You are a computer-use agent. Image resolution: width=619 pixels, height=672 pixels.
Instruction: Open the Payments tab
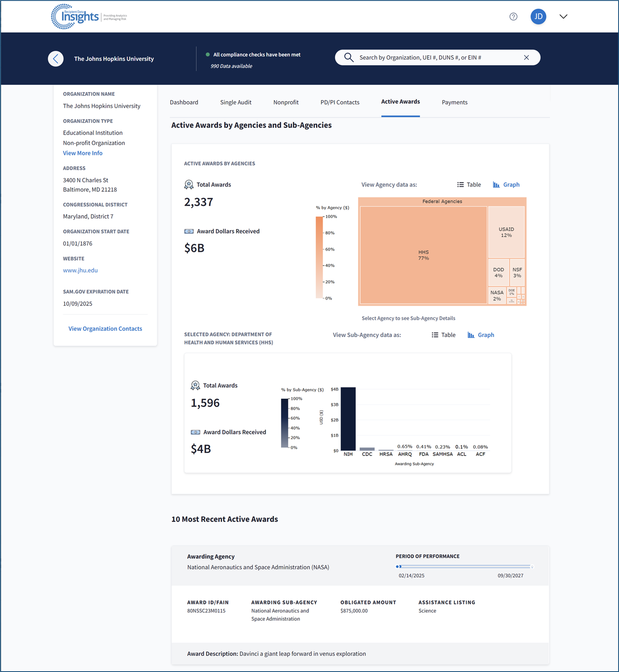coord(455,102)
